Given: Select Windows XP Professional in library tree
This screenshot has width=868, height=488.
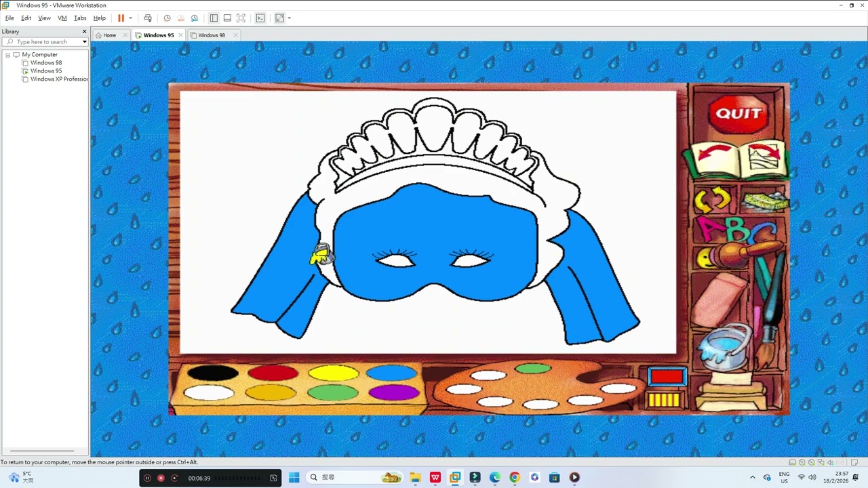Looking at the screenshot, I should coord(59,79).
